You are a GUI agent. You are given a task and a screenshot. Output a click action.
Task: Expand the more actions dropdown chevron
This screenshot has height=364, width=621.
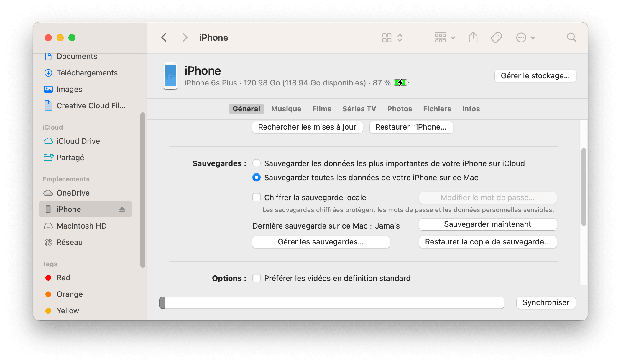[533, 38]
